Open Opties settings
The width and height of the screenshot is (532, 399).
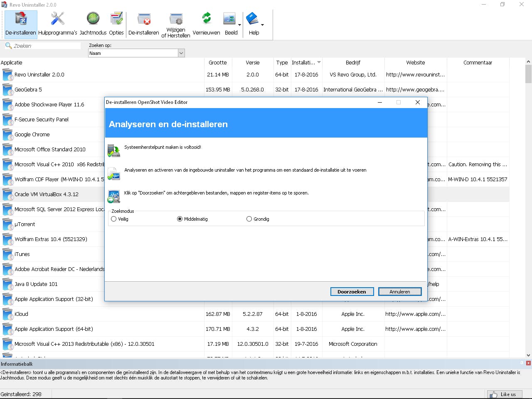click(116, 24)
